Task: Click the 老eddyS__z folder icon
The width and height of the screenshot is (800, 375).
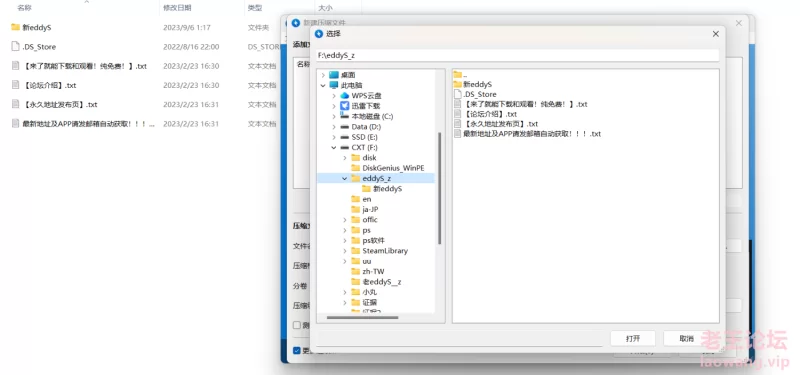Action: click(x=356, y=282)
